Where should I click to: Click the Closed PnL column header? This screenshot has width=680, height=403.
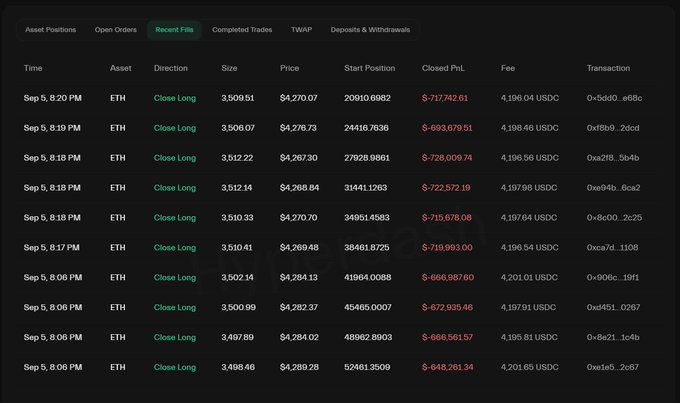pos(443,68)
